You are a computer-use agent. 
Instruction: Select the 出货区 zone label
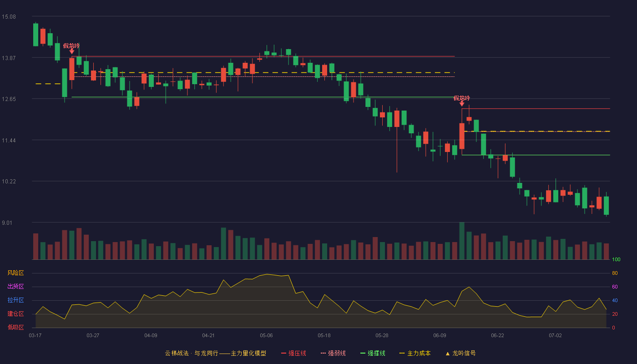coord(15,287)
